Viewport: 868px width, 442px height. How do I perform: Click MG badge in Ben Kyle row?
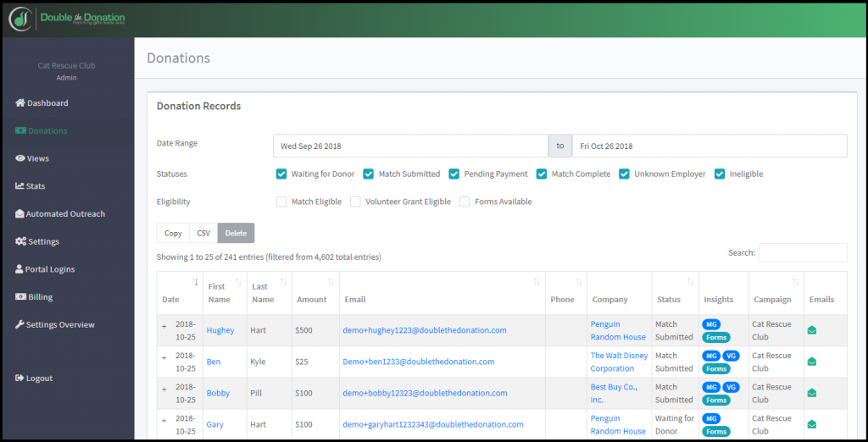coord(711,356)
